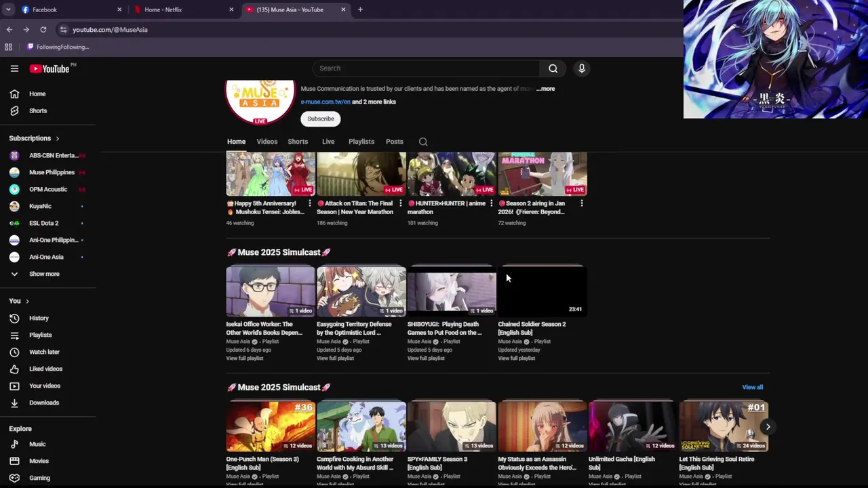Image resolution: width=868 pixels, height=488 pixels.
Task: Expand Subscriptions section arrow
Action: click(x=57, y=139)
